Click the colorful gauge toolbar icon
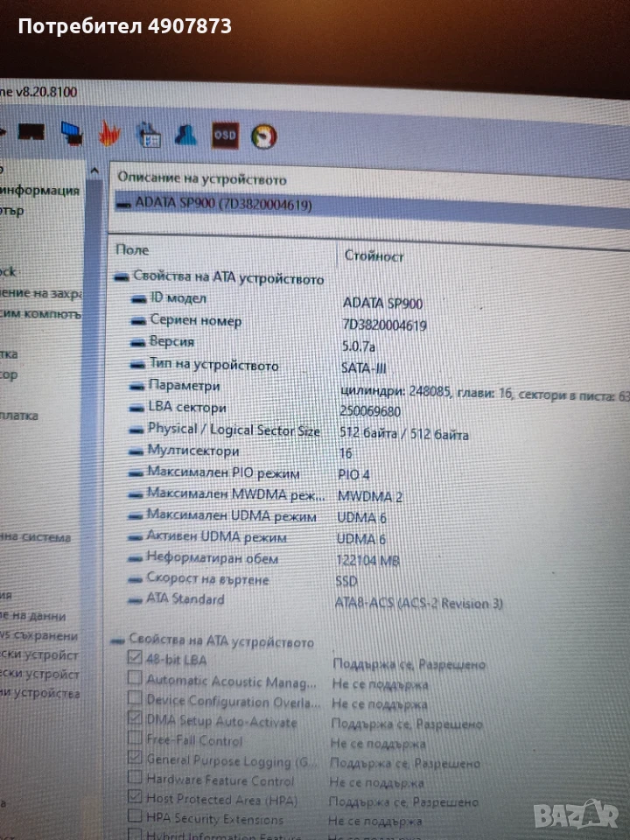Image resolution: width=630 pixels, height=840 pixels. click(x=263, y=136)
